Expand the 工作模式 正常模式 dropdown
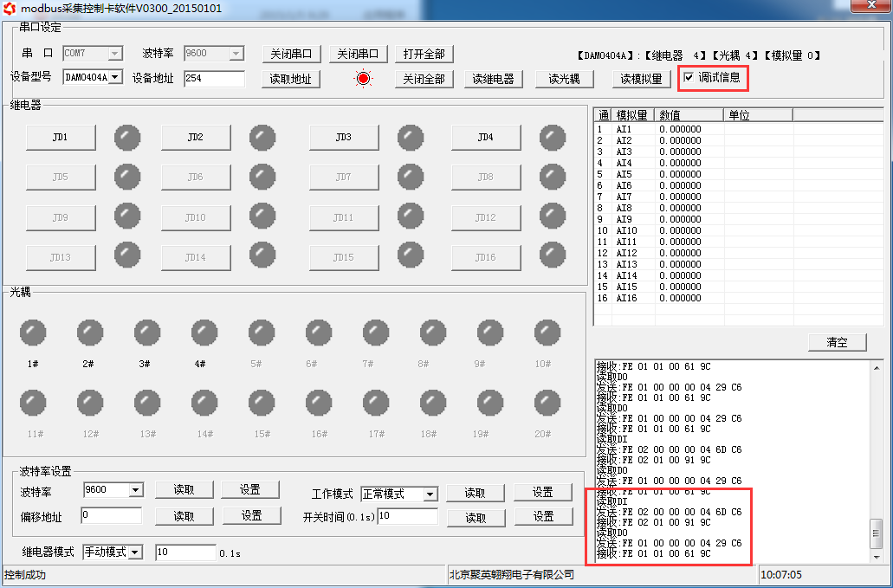893x588 pixels. [x=430, y=494]
